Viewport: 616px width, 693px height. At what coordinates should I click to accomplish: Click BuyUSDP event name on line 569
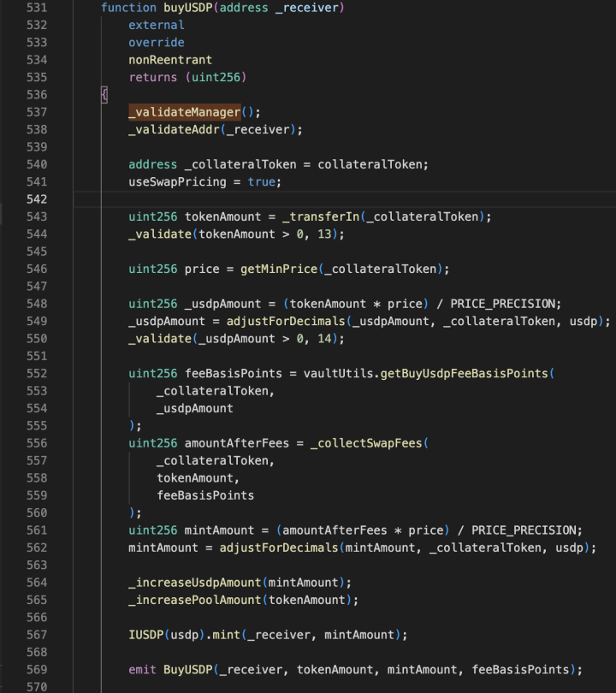pyautogui.click(x=188, y=670)
